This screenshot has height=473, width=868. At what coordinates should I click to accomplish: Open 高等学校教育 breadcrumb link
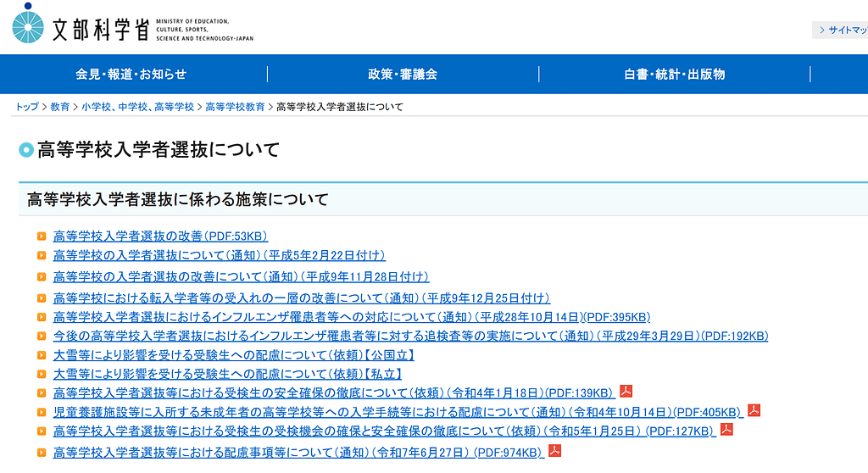point(235,107)
